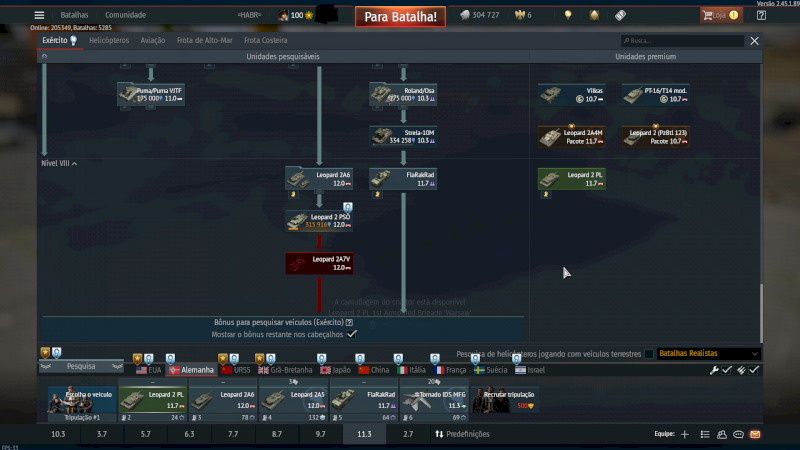Open the Helicópteros tab
Image resolution: width=800 pixels, height=450 pixels.
(x=109, y=41)
